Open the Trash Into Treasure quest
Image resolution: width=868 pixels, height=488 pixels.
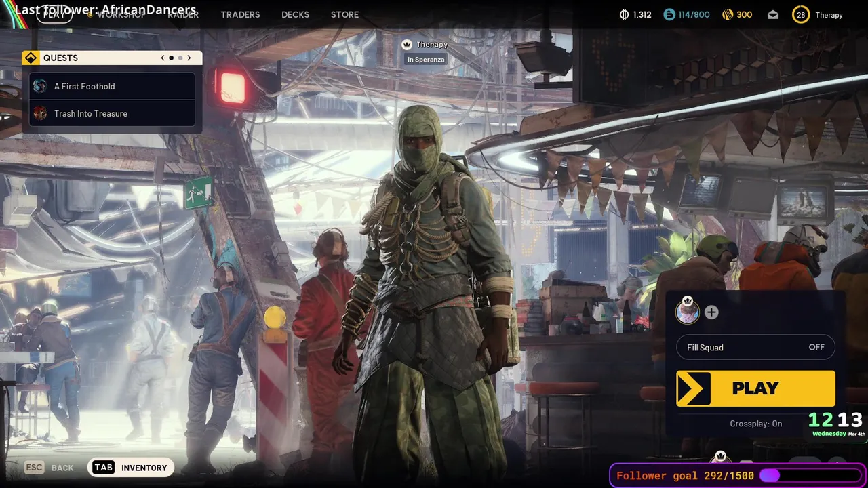coord(112,113)
